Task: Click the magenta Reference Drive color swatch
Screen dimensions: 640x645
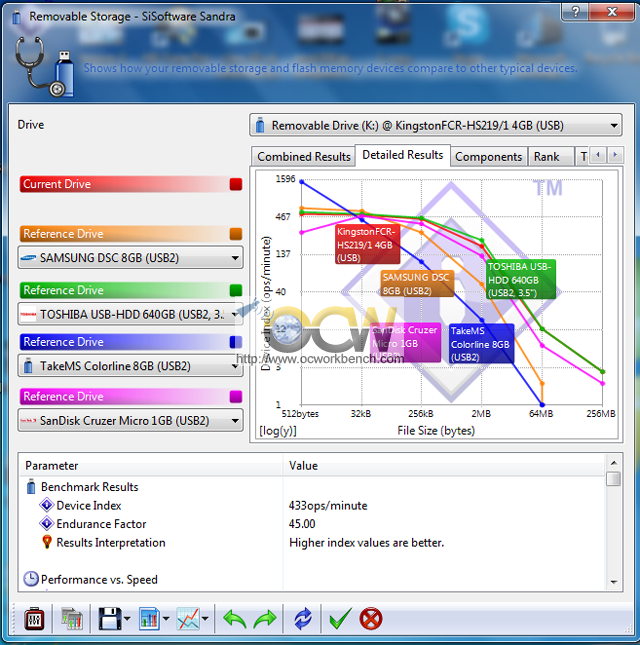Action: tap(236, 397)
